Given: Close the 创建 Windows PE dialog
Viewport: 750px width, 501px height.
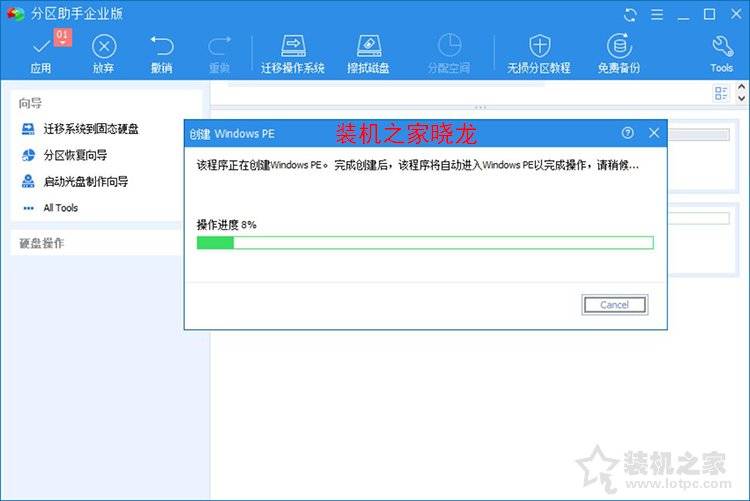Looking at the screenshot, I should (654, 133).
